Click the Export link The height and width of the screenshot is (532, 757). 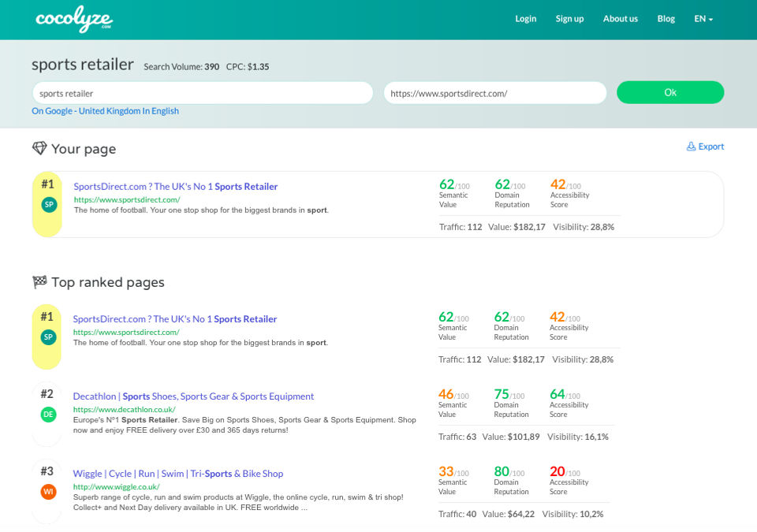705,147
